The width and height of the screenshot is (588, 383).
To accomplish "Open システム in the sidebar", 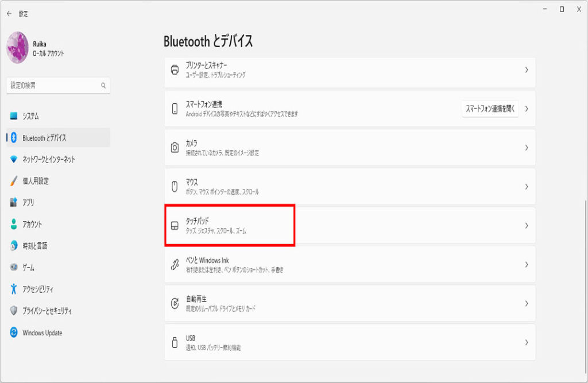I will [31, 116].
